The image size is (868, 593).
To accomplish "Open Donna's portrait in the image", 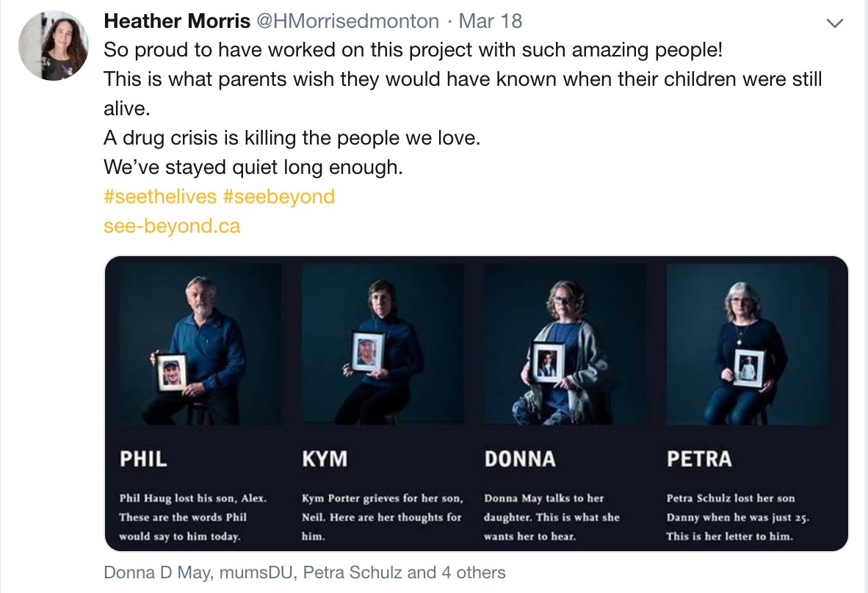I will coord(565,345).
